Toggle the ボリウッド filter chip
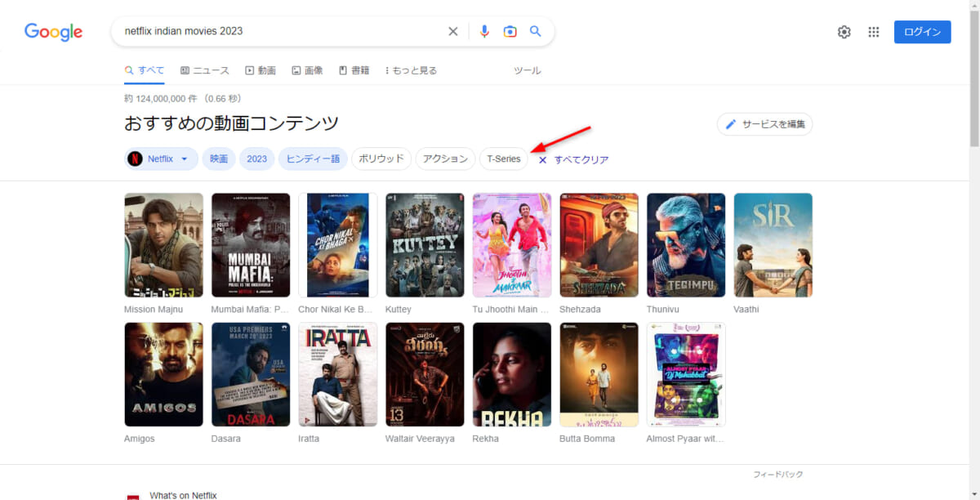 pos(381,158)
